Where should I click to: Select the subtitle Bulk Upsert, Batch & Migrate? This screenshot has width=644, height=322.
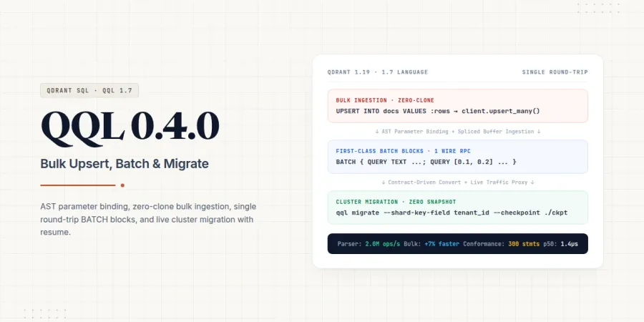coord(125,164)
